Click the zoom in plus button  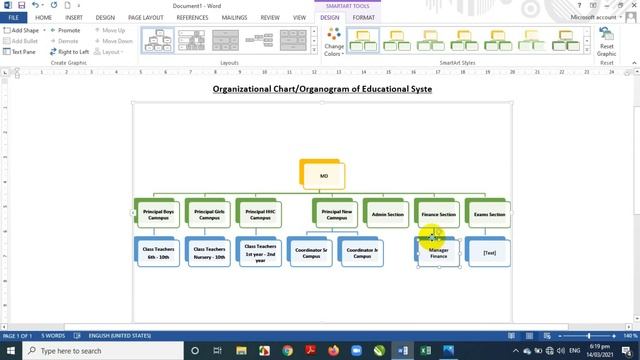tap(613, 336)
